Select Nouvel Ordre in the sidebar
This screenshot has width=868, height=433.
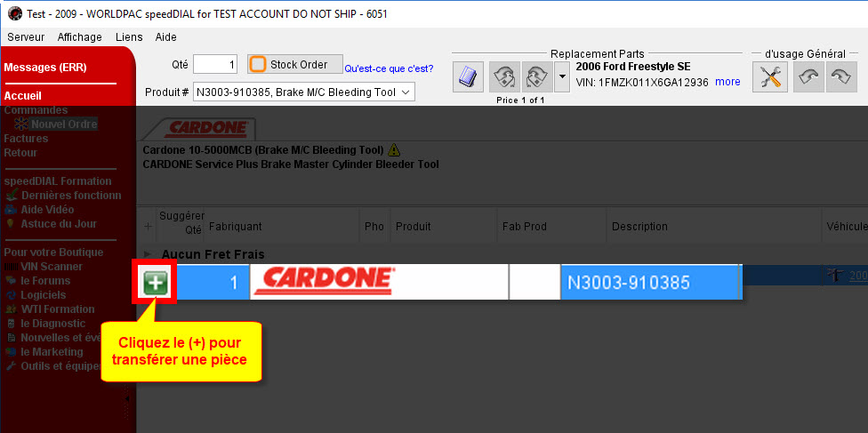click(x=64, y=124)
